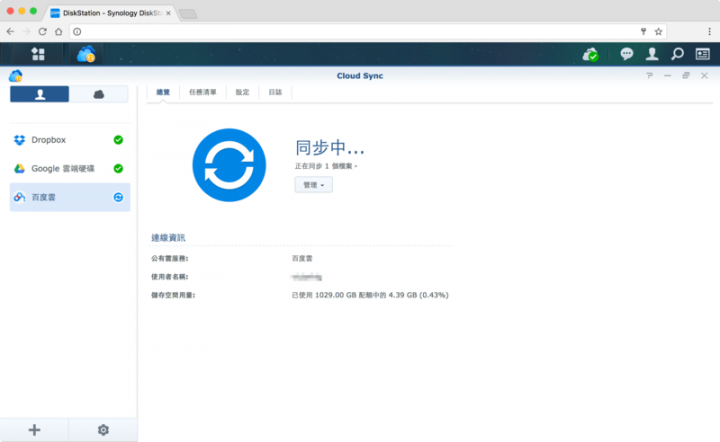
Task: Open the 任務清單 tab
Action: 202,92
